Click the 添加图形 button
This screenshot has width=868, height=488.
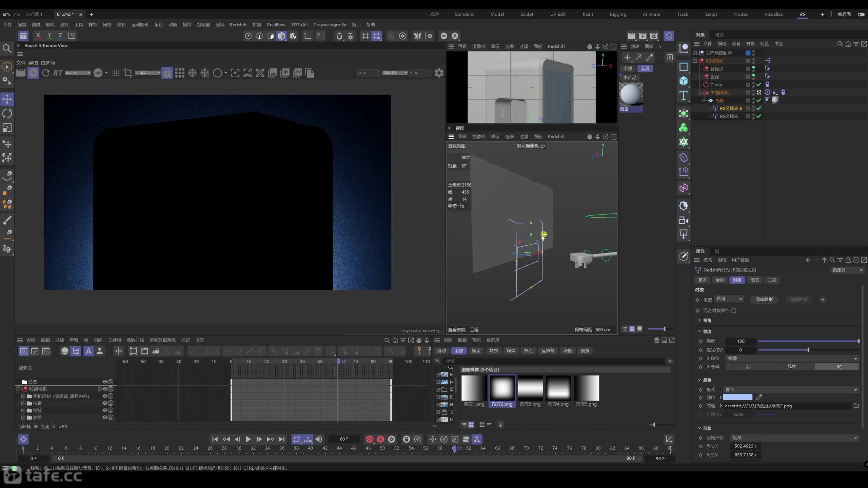[x=764, y=299]
